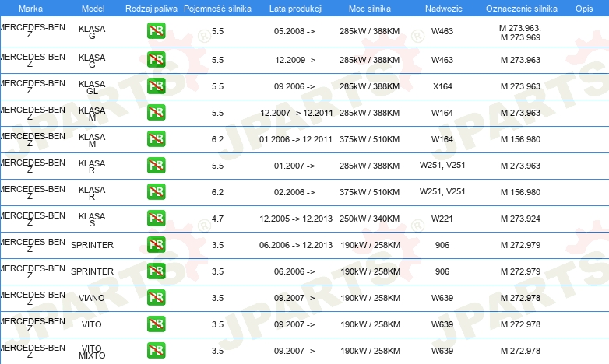Click the fuel icon in the 05.2008 Klasa G row

pos(156,31)
